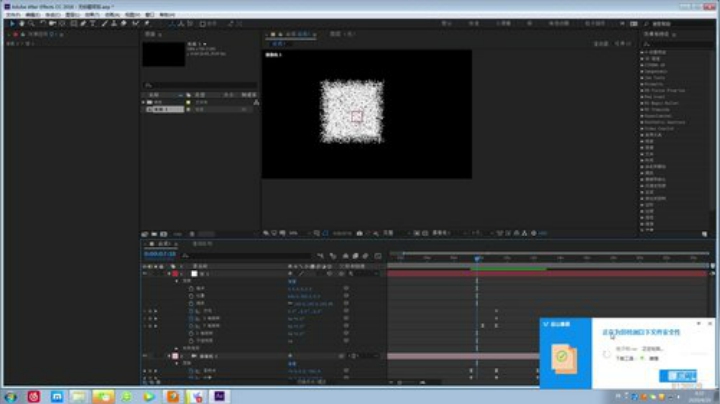Click the timeline layer search field
The image size is (720, 404).
point(248,256)
